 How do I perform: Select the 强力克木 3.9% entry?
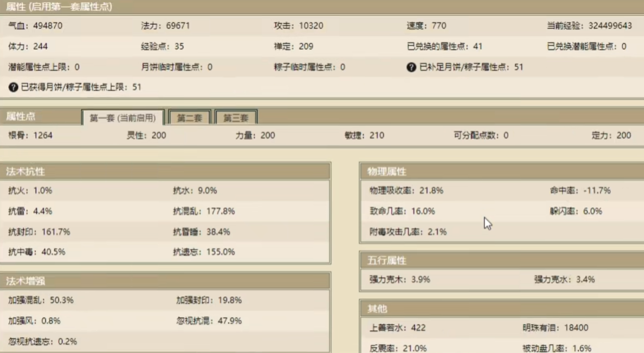click(x=400, y=280)
